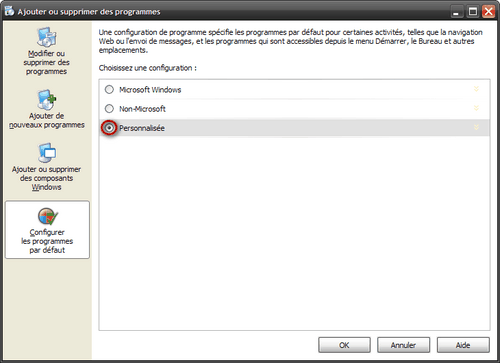Click the Annuler button
Viewport: 500px width, 363px height.
403,345
